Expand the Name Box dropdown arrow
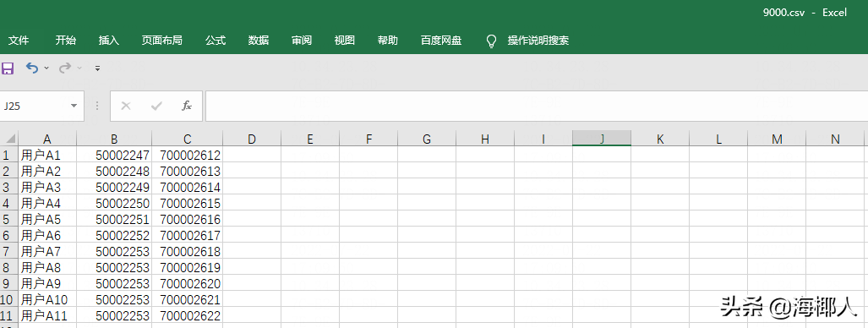Image resolution: width=868 pixels, height=328 pixels. [74, 106]
